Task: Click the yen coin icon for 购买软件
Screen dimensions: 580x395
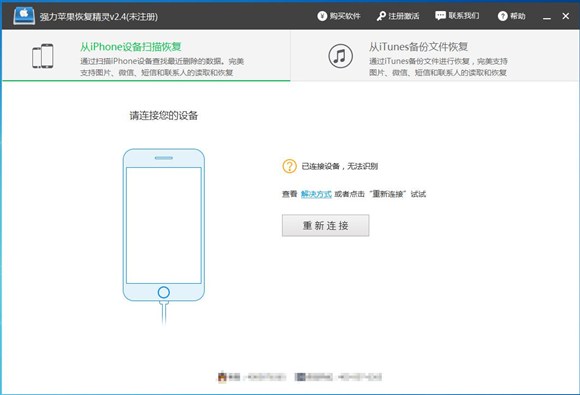Action: point(322,16)
